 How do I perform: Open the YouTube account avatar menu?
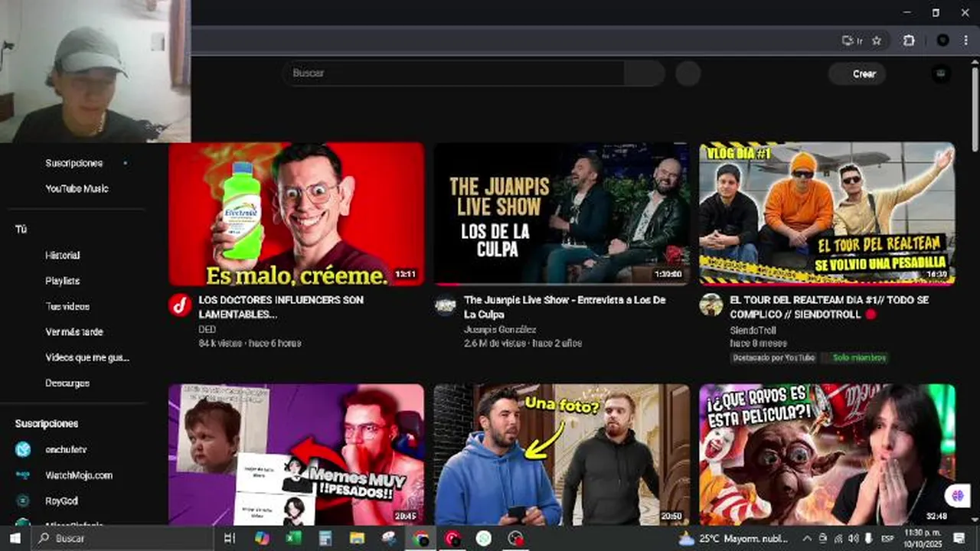pyautogui.click(x=941, y=73)
